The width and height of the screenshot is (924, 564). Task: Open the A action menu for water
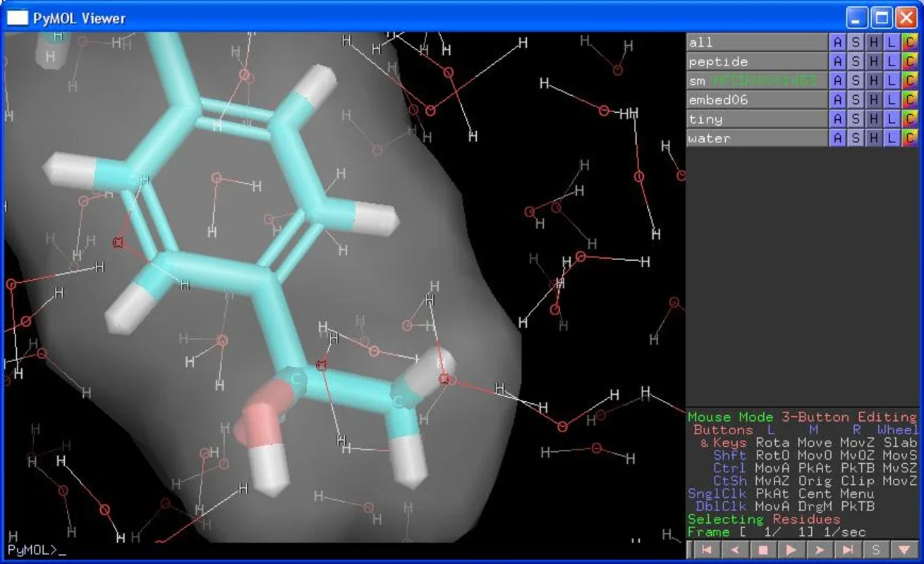pyautogui.click(x=837, y=137)
